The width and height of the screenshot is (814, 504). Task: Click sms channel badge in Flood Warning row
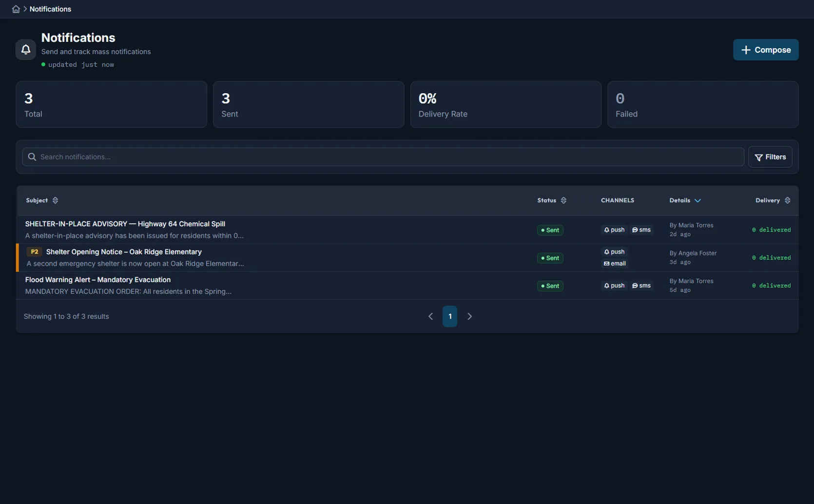pyautogui.click(x=641, y=286)
